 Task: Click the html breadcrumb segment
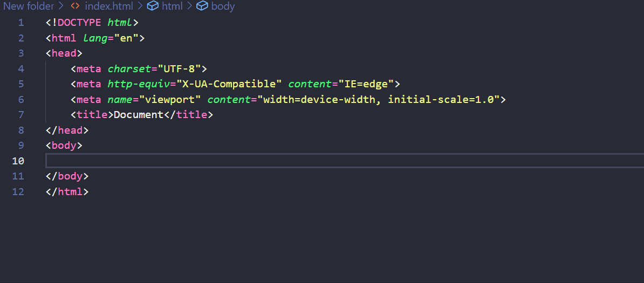(x=172, y=6)
